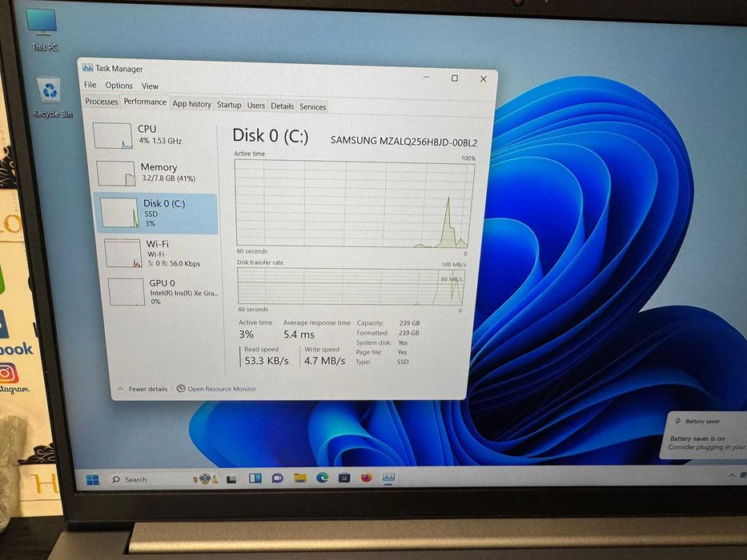Open Microsoft Store from the taskbar

tap(344, 477)
